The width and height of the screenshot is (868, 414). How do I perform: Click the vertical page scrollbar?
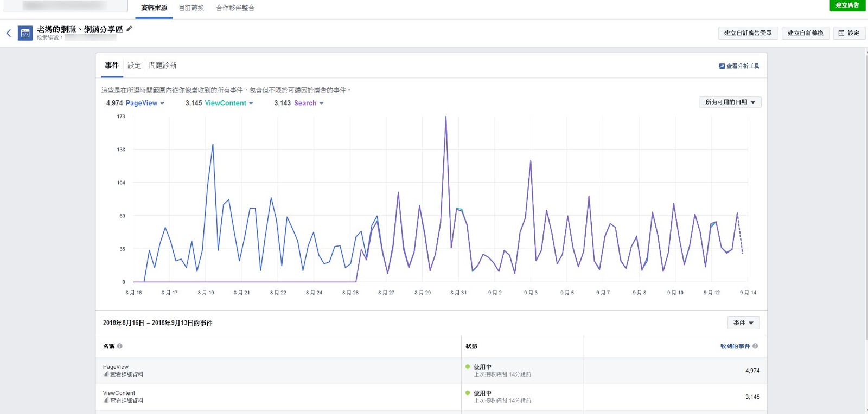pyautogui.click(x=865, y=195)
